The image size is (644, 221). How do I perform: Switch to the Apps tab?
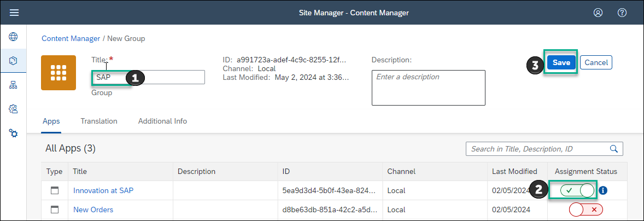51,121
